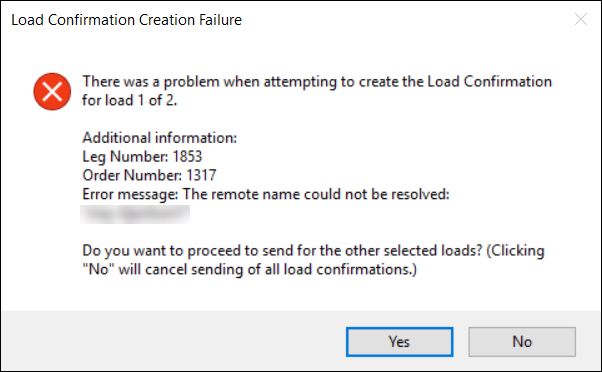Click the 'Error message:' label

pyautogui.click(x=130, y=194)
